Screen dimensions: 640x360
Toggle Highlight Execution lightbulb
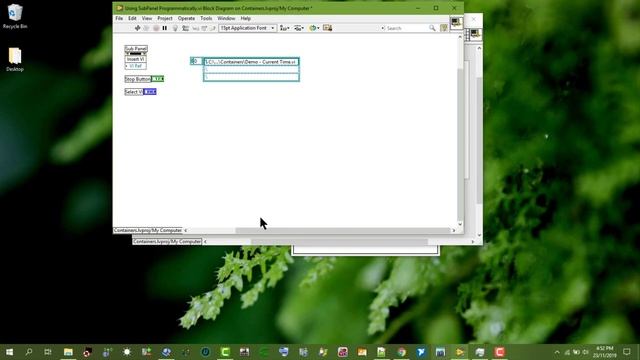pos(175,28)
